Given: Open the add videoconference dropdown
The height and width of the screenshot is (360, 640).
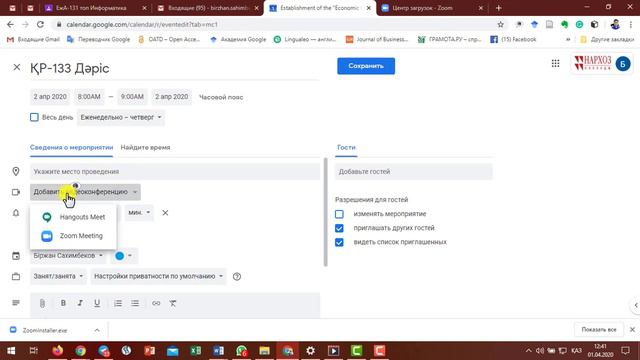Looking at the screenshot, I should point(85,192).
